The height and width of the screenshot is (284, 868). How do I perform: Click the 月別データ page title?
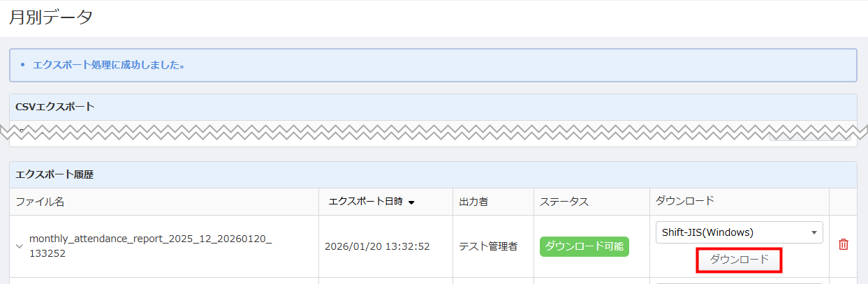point(50,18)
